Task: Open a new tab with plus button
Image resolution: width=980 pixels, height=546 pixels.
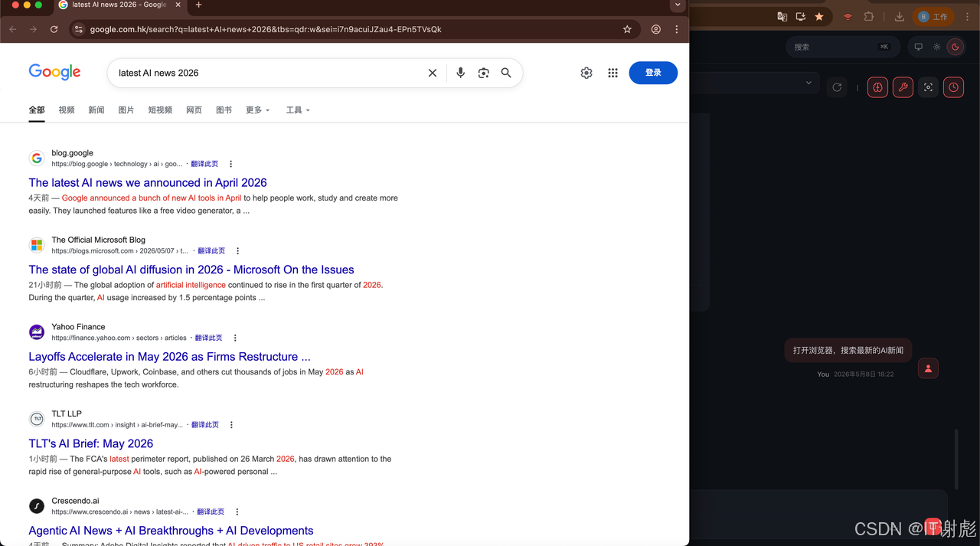Action: (x=198, y=5)
